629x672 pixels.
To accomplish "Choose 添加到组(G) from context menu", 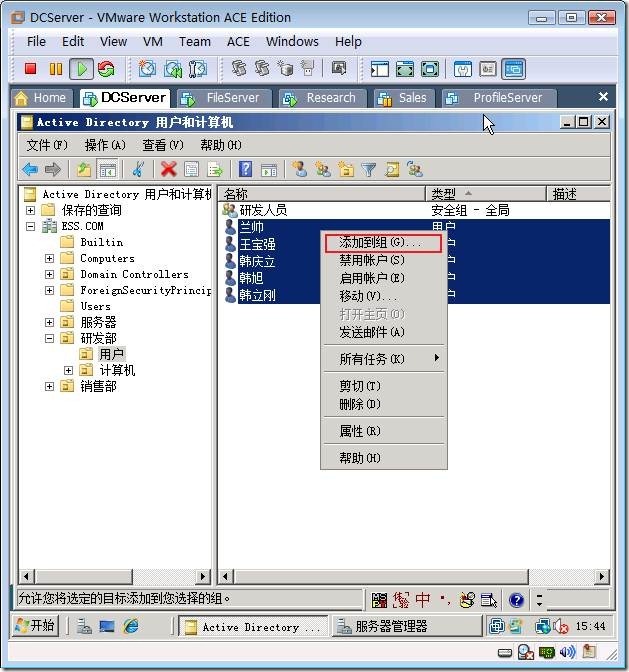I will [x=383, y=243].
